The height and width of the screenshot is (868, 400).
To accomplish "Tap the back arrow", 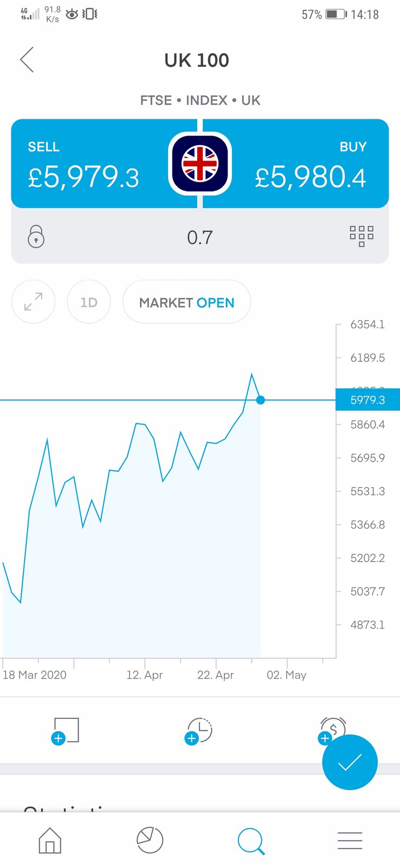I will click(x=27, y=60).
